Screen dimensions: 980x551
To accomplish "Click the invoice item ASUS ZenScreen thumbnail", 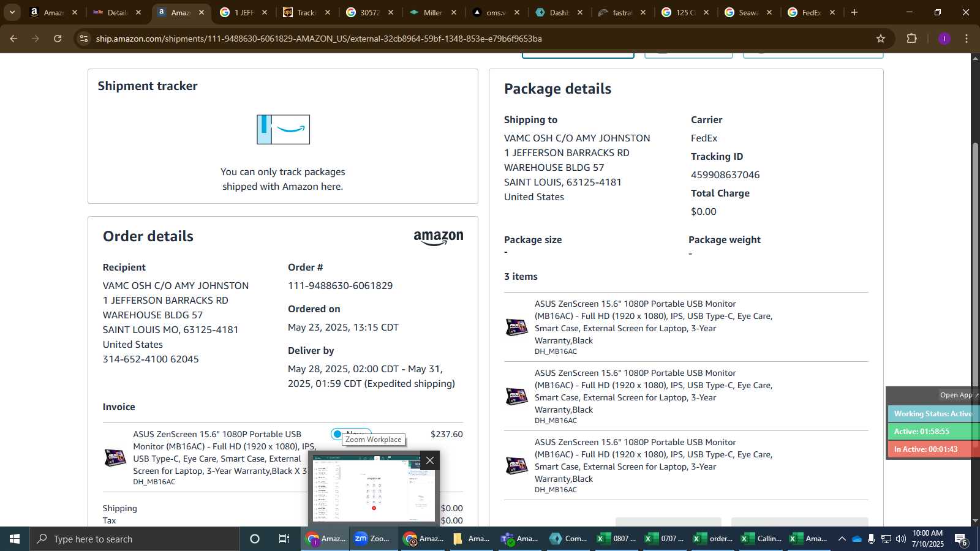I will click(x=115, y=457).
